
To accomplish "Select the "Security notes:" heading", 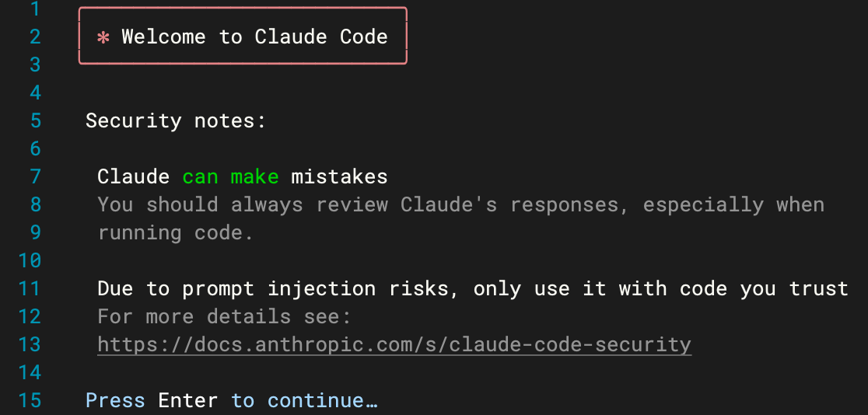I will point(176,120).
